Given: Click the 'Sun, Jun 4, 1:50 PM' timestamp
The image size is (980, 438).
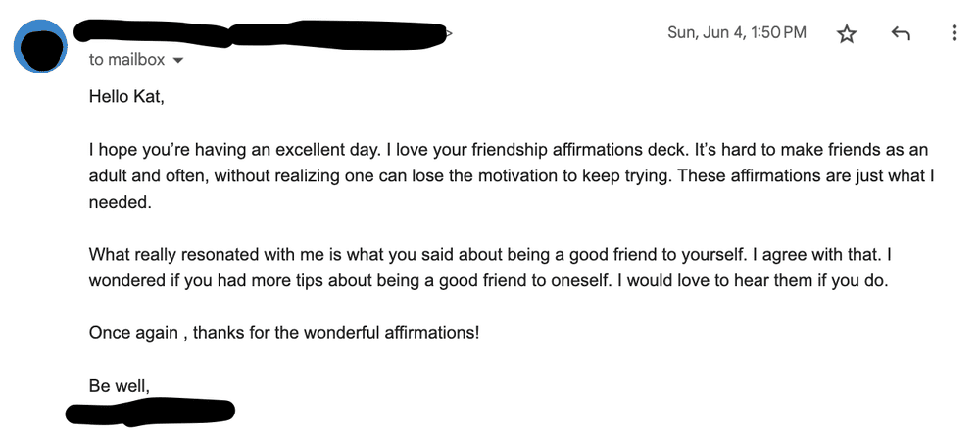Looking at the screenshot, I should point(737,32).
